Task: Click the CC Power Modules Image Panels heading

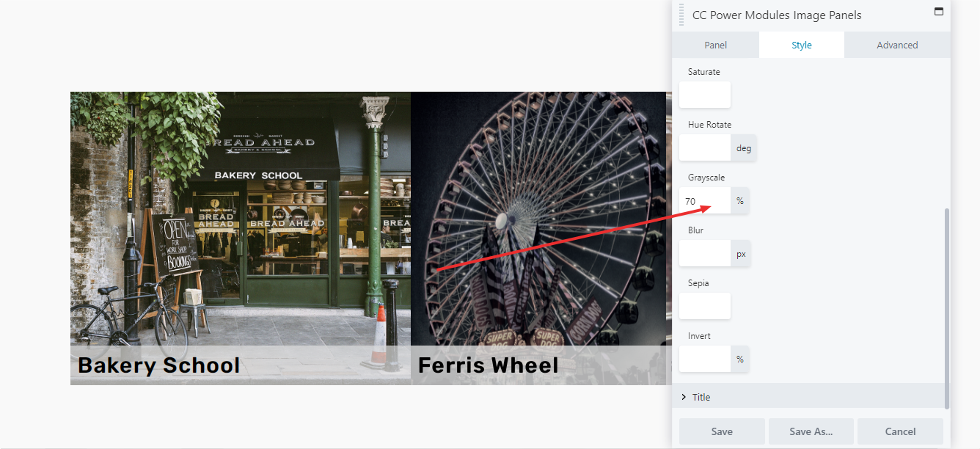Action: point(777,15)
